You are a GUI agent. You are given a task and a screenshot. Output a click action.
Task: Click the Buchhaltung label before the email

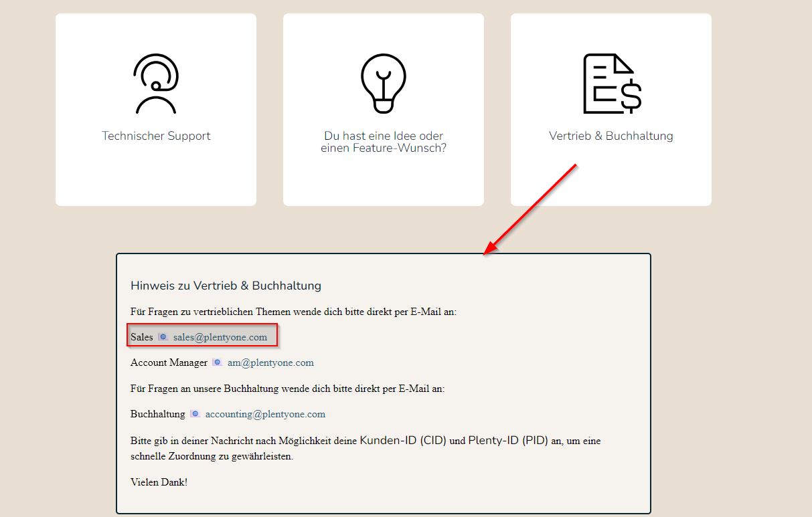coord(157,414)
